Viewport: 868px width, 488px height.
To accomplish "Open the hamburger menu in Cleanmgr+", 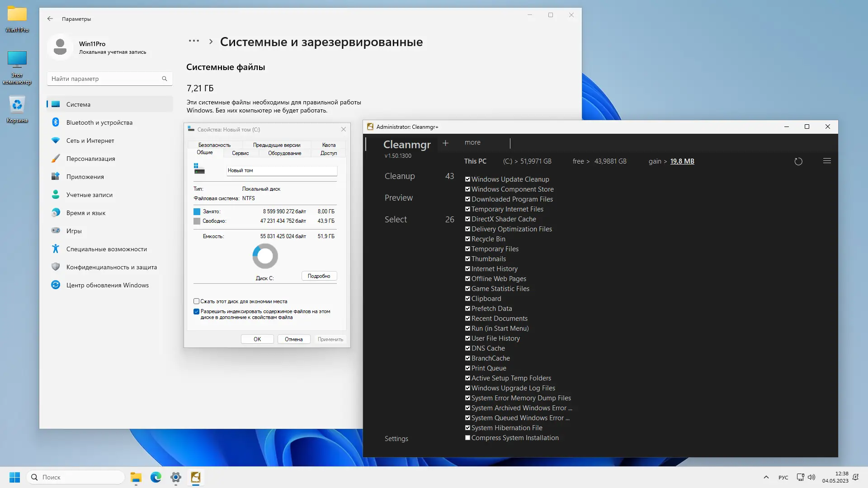I will 827,160.
